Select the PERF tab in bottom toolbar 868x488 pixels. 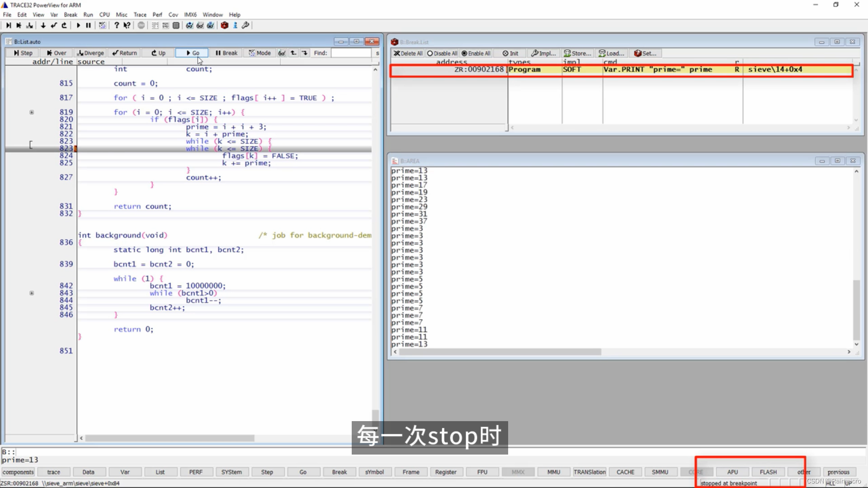coord(196,472)
